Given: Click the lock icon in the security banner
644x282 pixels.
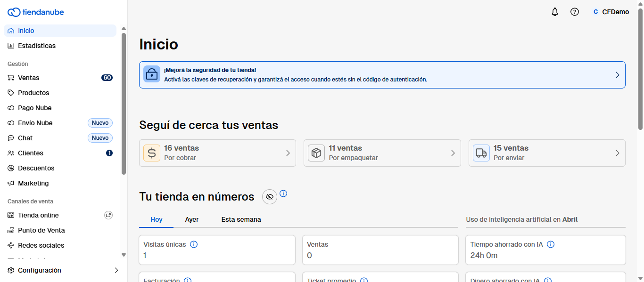Looking at the screenshot, I should pyautogui.click(x=152, y=74).
